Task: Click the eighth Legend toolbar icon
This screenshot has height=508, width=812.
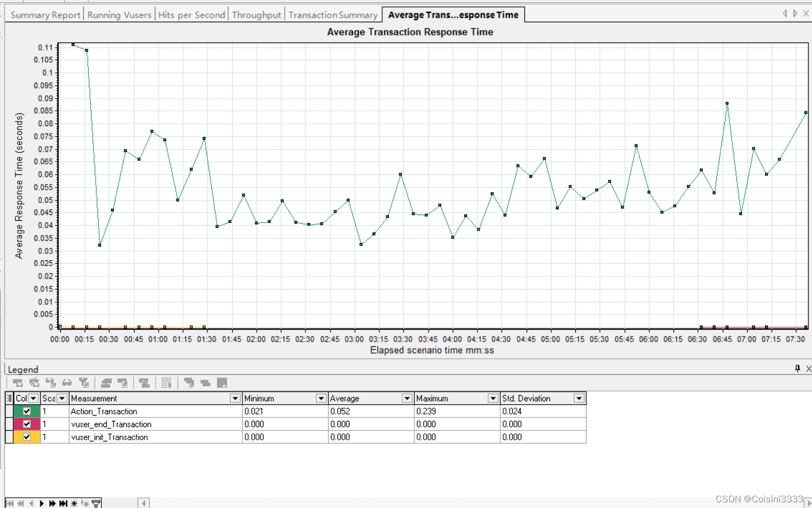Action: tap(144, 383)
